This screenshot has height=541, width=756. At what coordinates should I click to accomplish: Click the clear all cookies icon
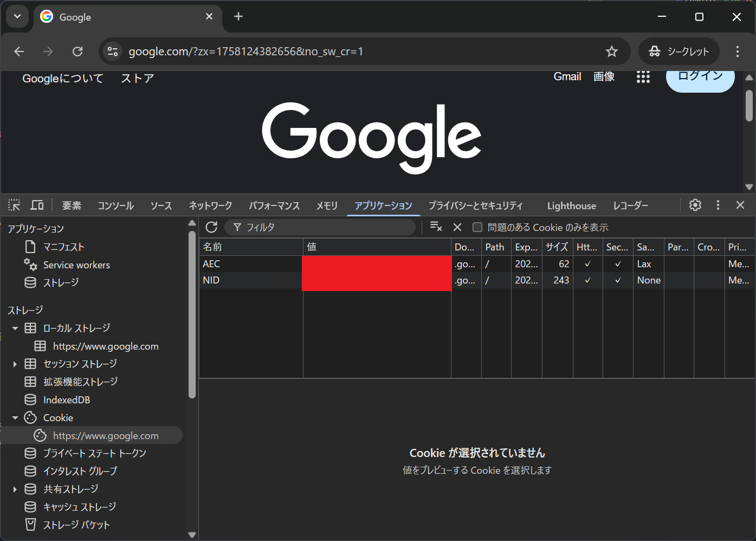pyautogui.click(x=436, y=227)
